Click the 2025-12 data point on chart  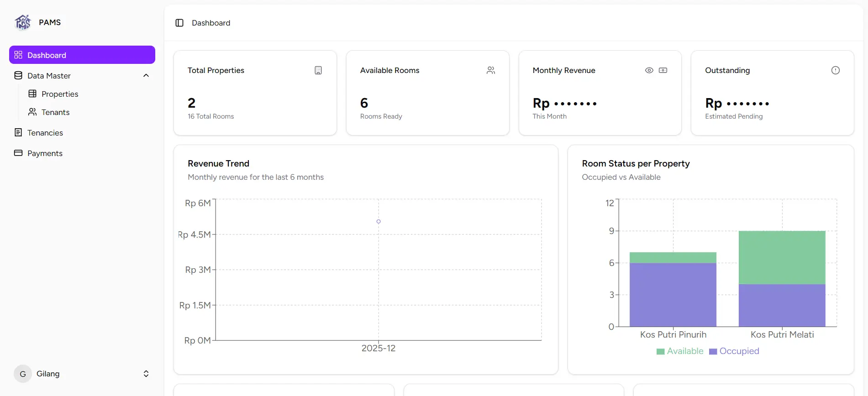click(379, 222)
